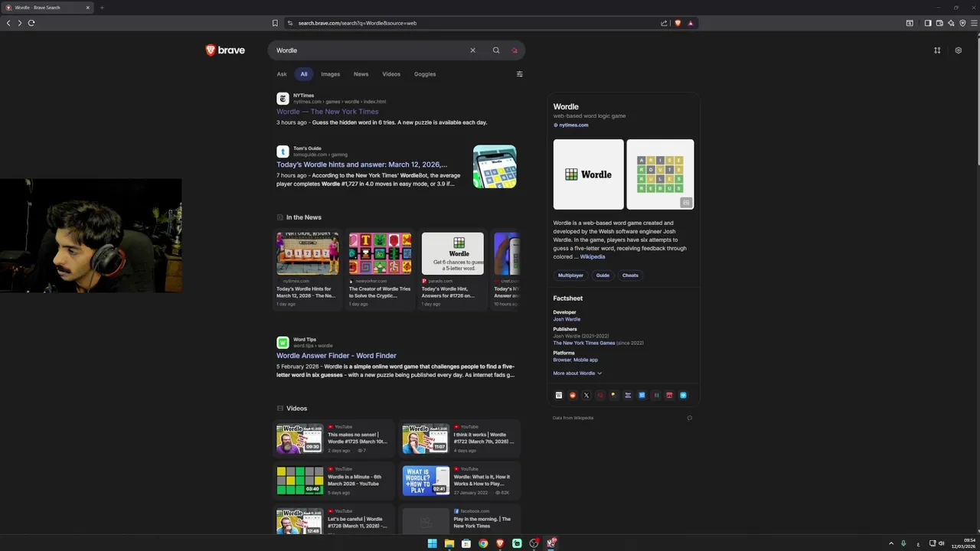Open the Brave VPN shield icon

pyautogui.click(x=962, y=23)
